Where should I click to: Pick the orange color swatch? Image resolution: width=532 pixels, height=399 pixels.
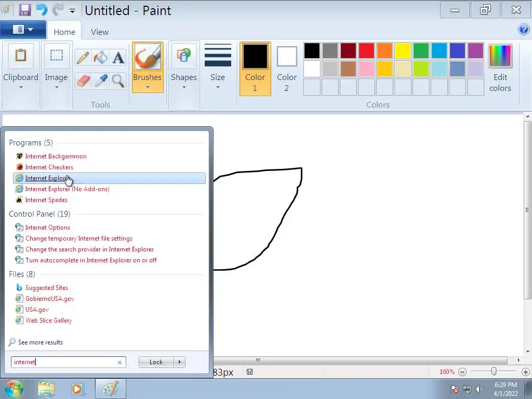[385, 50]
